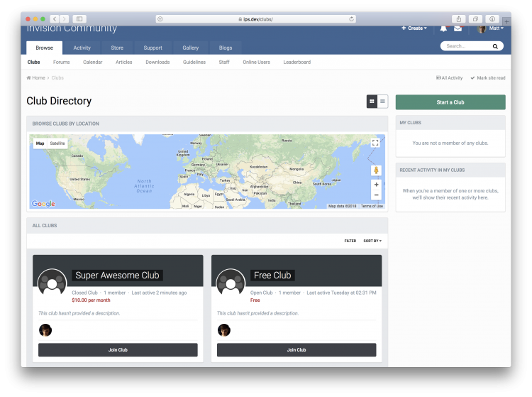
Task: Open the Online Users submenu item
Action: point(256,62)
